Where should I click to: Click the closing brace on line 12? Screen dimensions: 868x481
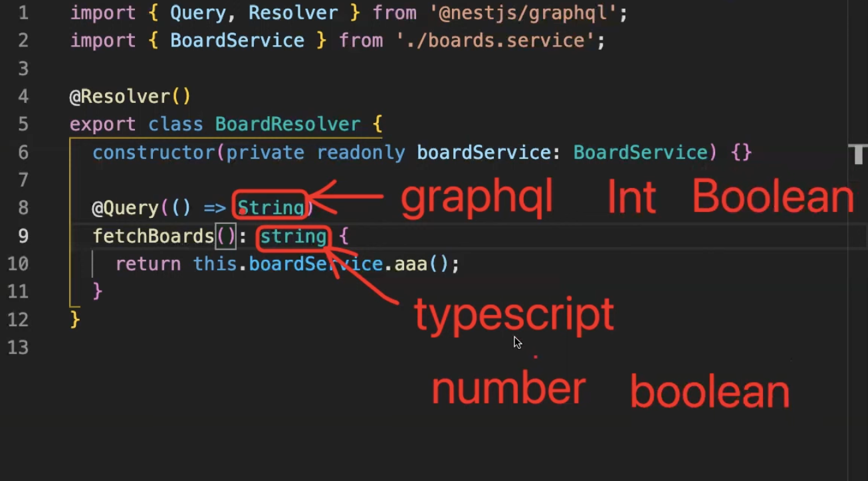pyautogui.click(x=75, y=319)
